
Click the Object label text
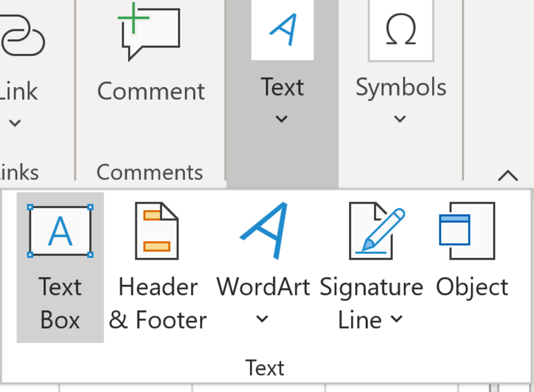(x=472, y=287)
